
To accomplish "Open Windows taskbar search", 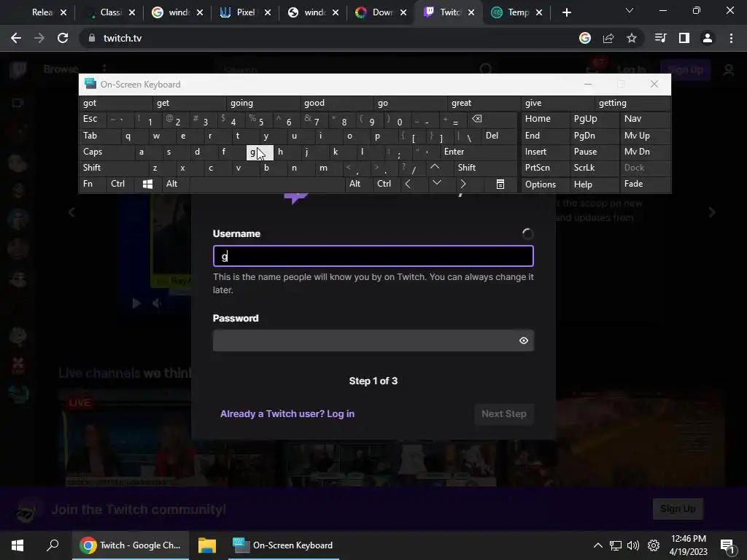I will pos(53,545).
